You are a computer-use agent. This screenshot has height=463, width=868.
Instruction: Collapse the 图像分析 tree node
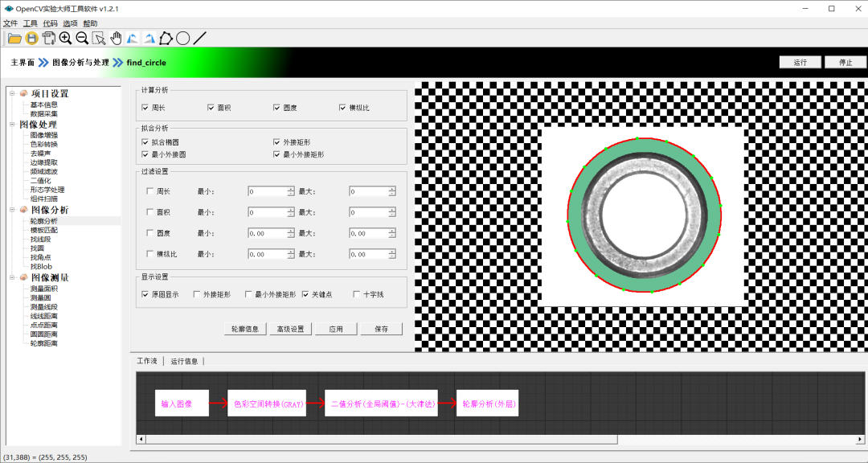click(12, 210)
